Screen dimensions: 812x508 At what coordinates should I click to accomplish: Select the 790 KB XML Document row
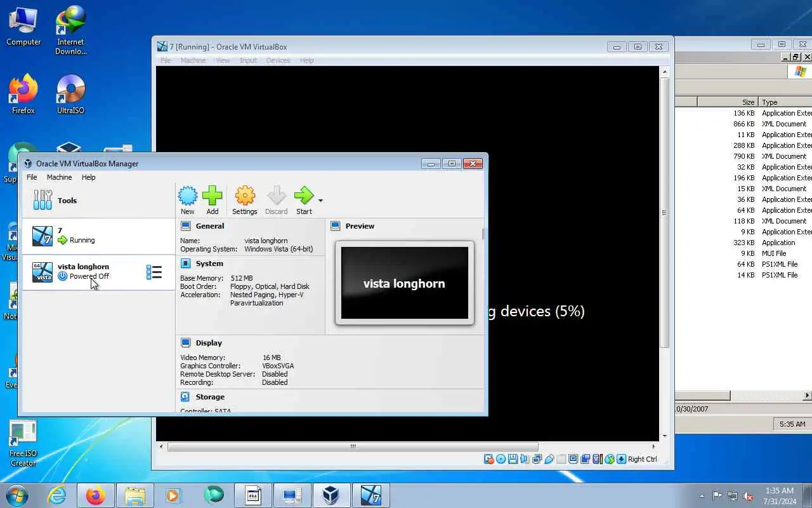[x=743, y=156]
